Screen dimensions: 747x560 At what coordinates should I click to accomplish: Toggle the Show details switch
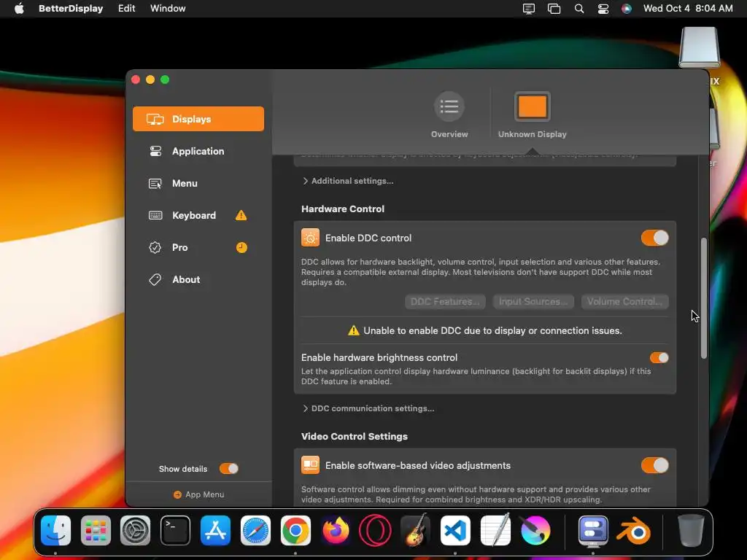[228, 469]
